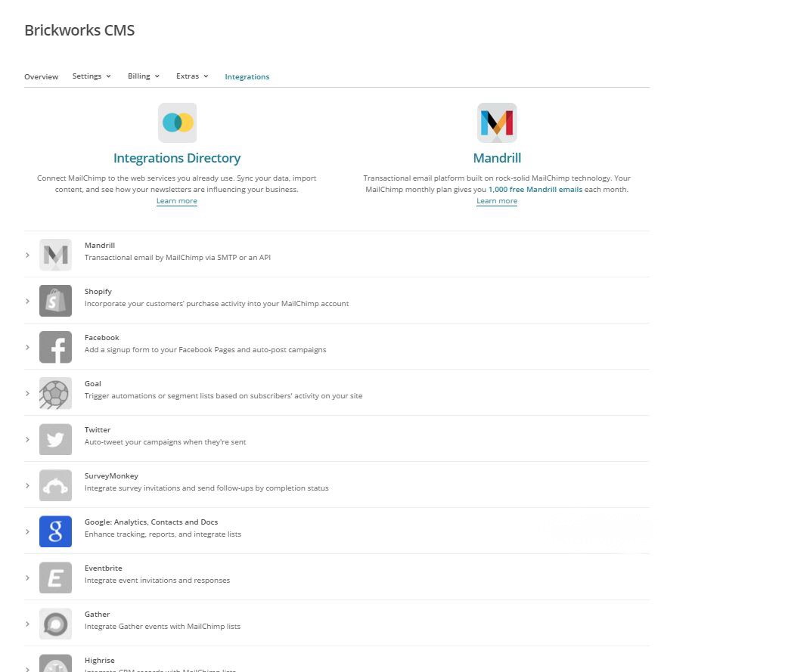785x672 pixels.
Task: Click the Facebook logo icon
Action: pyautogui.click(x=55, y=347)
